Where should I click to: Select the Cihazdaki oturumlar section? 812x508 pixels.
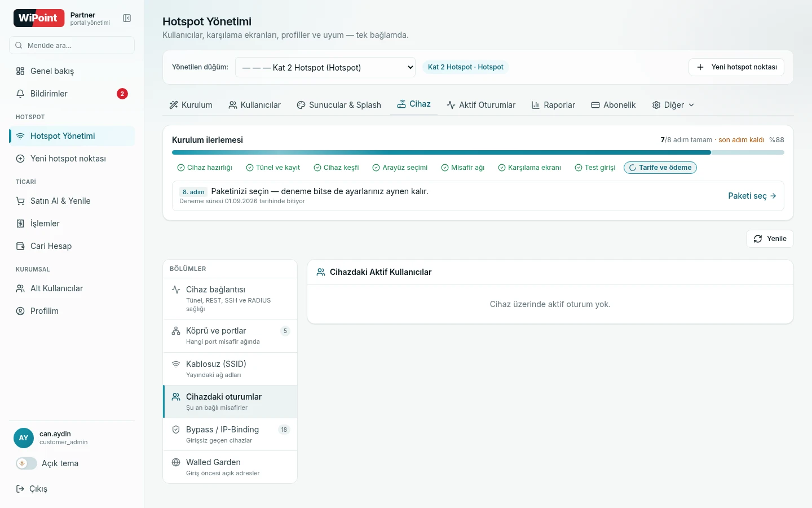[x=230, y=402]
